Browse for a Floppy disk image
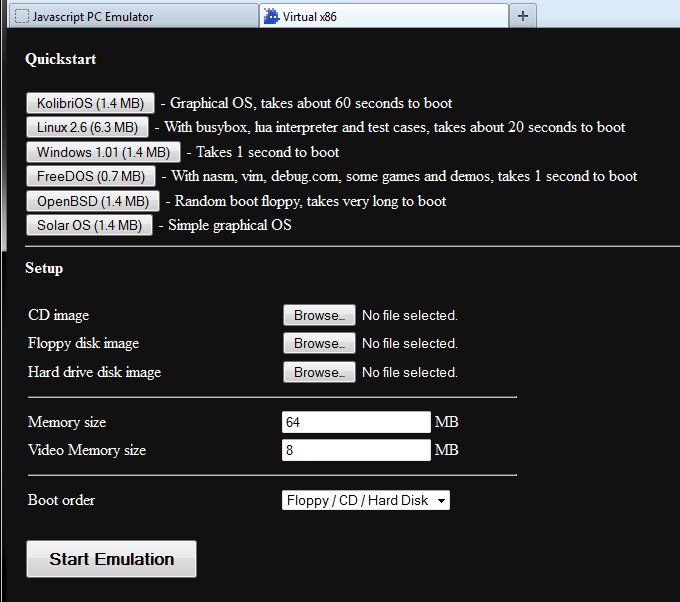The height and width of the screenshot is (602, 680). [319, 344]
